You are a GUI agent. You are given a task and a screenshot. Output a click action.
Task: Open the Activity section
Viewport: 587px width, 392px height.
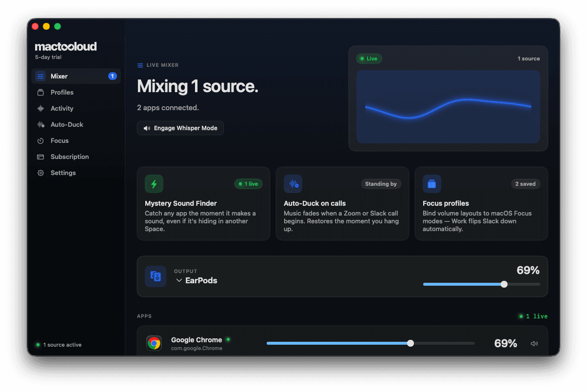76,108
